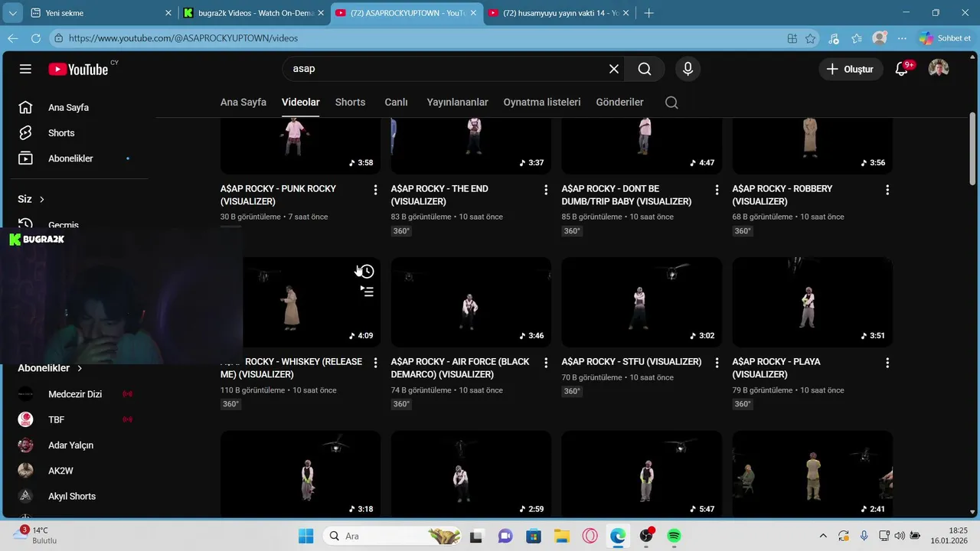Open File Explorer from taskbar

tap(562, 536)
